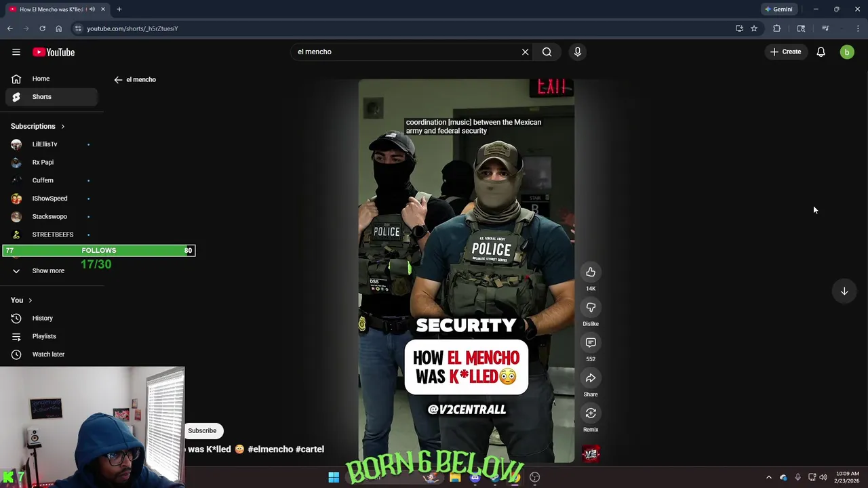Screen dimensions: 868x488
Task: Click the address bar URL
Action: click(x=132, y=28)
